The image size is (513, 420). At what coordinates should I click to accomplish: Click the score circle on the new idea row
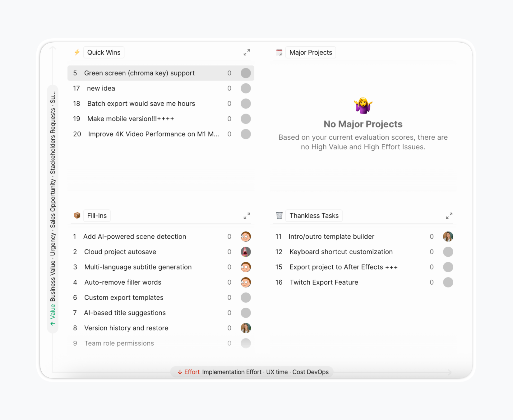pos(246,88)
